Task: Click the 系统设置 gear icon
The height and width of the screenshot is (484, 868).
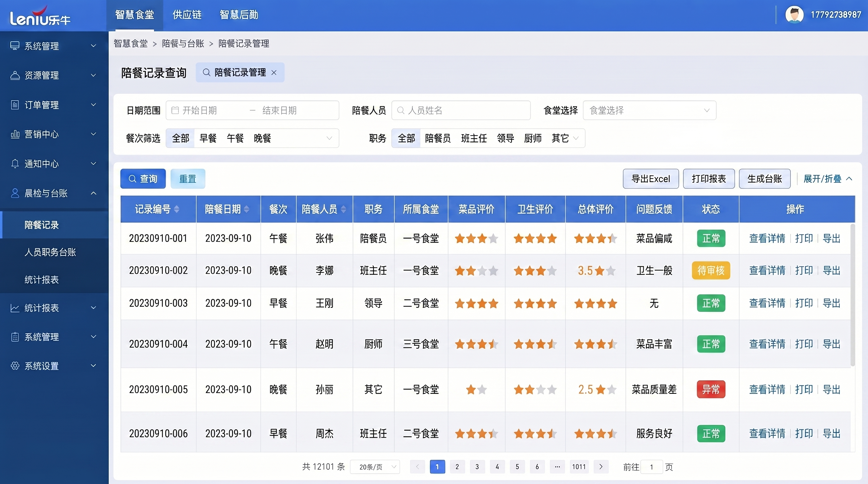Action: 15,366
